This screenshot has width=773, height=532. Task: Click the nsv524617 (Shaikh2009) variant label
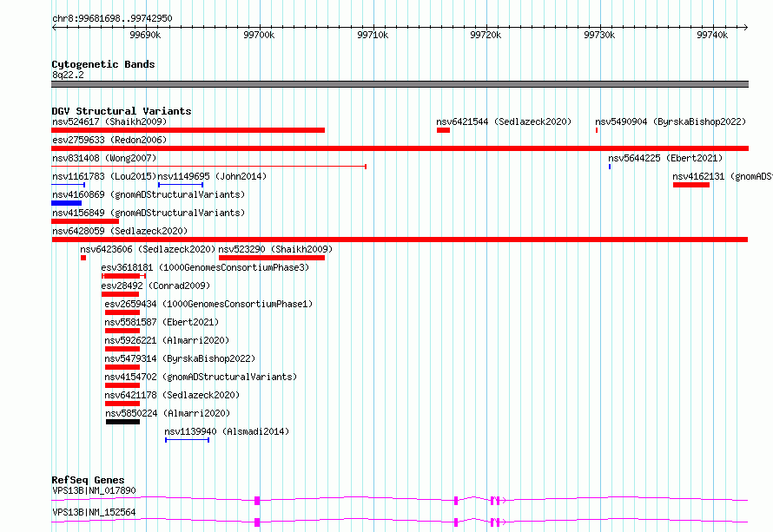click(x=109, y=122)
